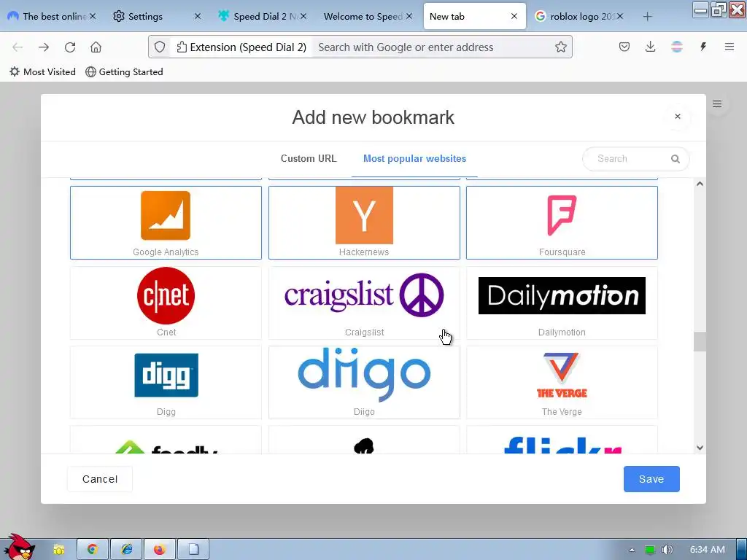Close the Settings tab
The image size is (747, 560).
coord(197,16)
